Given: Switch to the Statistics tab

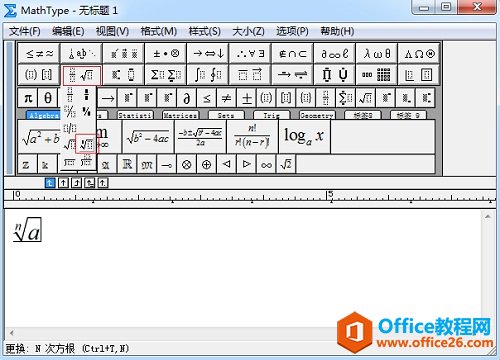Looking at the screenshot, I should [135, 115].
